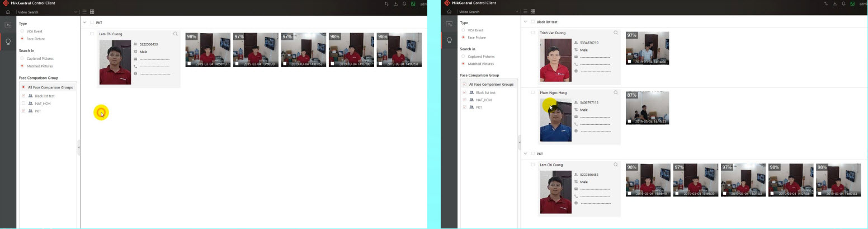Select checkbox beside Pham Ngoc Hung
Image resolution: width=868 pixels, height=229 pixels.
pos(532,92)
